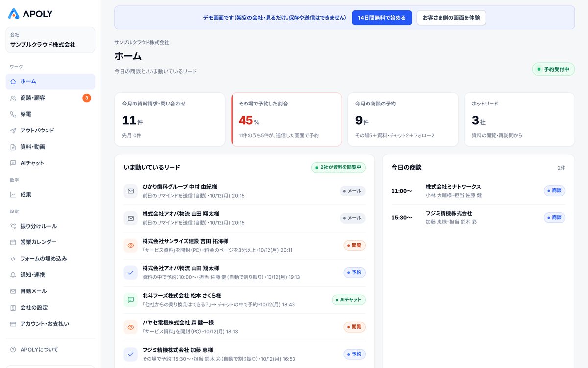Click the 通知・連携 bell icon
The image size is (588, 368).
click(x=13, y=275)
